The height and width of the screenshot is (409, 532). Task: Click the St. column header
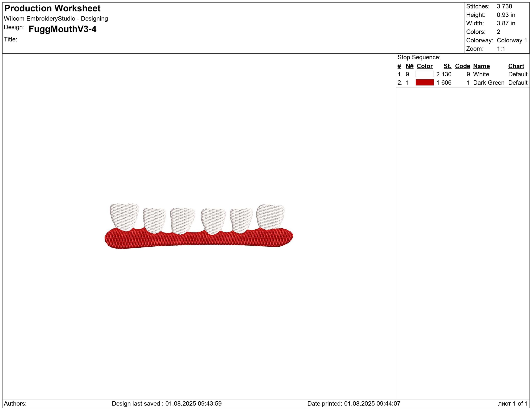pos(447,66)
